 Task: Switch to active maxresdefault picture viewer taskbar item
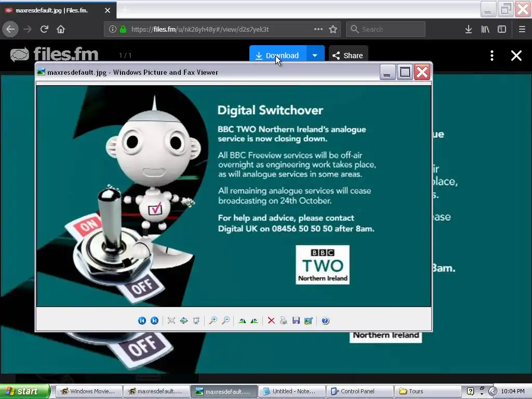(x=223, y=391)
